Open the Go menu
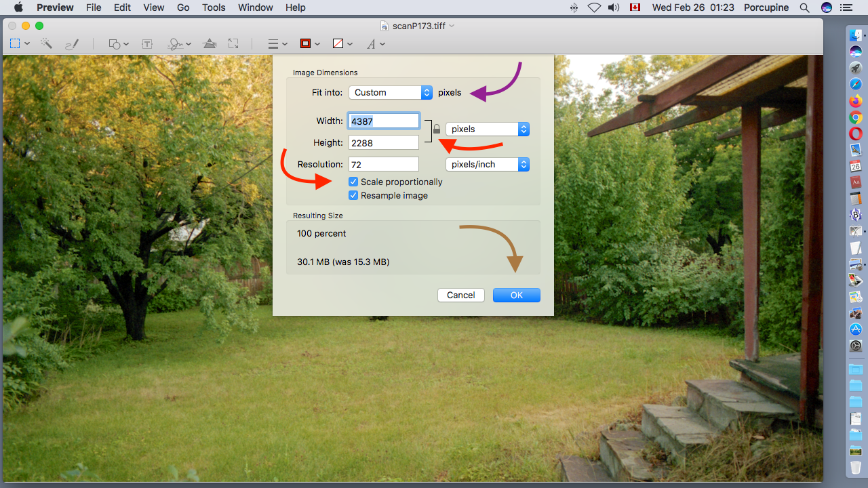Image resolution: width=868 pixels, height=488 pixels. [x=183, y=7]
